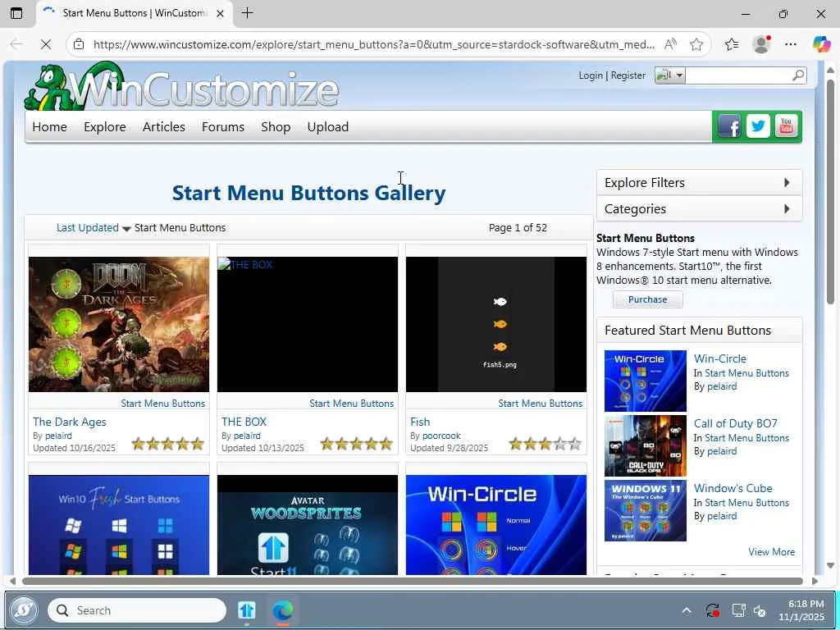Open Shop menu item
This screenshot has width=840, height=630.
coord(276,127)
